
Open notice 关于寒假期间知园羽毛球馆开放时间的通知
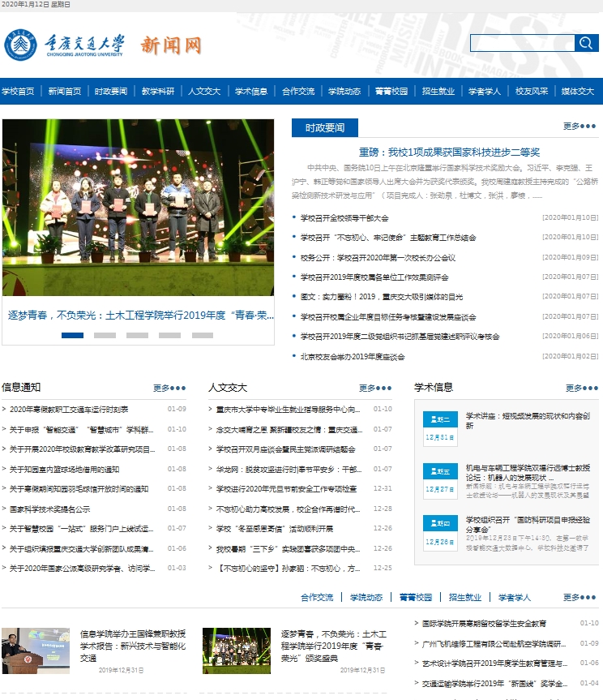[79, 489]
